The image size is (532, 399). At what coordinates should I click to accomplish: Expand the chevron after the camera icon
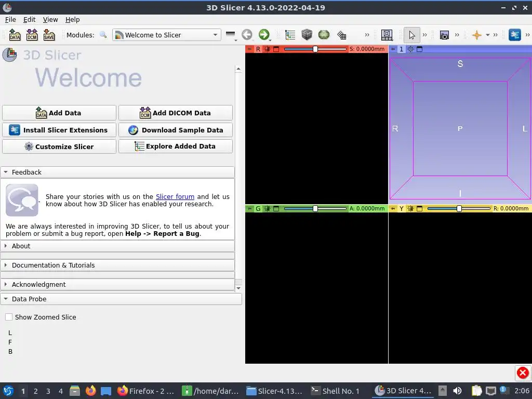click(x=457, y=35)
